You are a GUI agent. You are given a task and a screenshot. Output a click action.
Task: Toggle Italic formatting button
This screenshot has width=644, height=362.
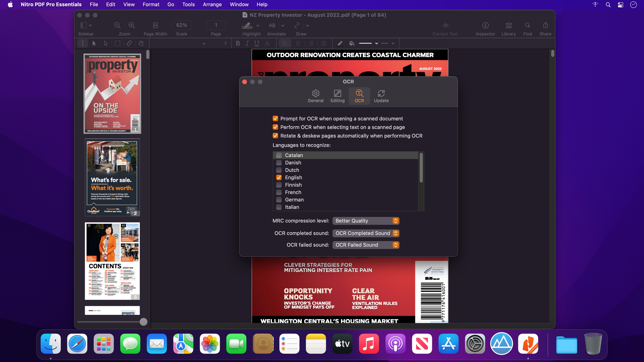point(247,43)
